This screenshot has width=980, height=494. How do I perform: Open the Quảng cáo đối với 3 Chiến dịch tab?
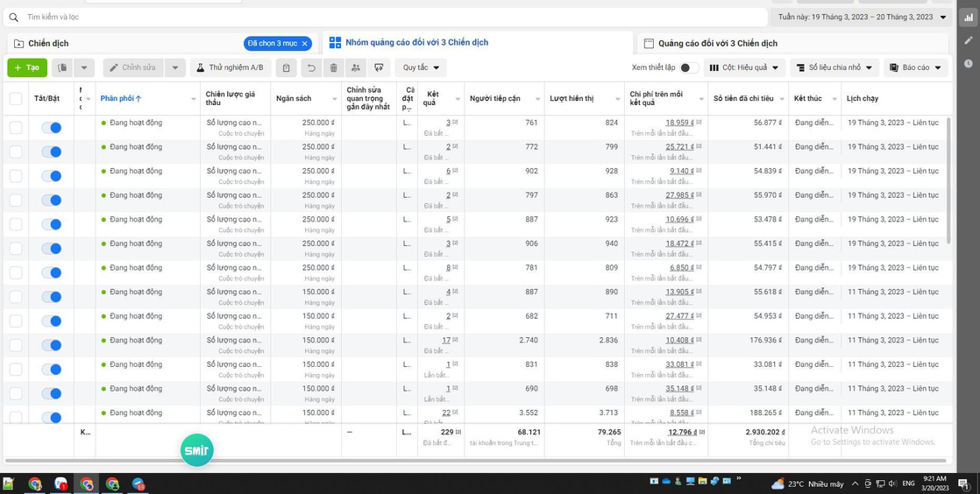pos(717,43)
